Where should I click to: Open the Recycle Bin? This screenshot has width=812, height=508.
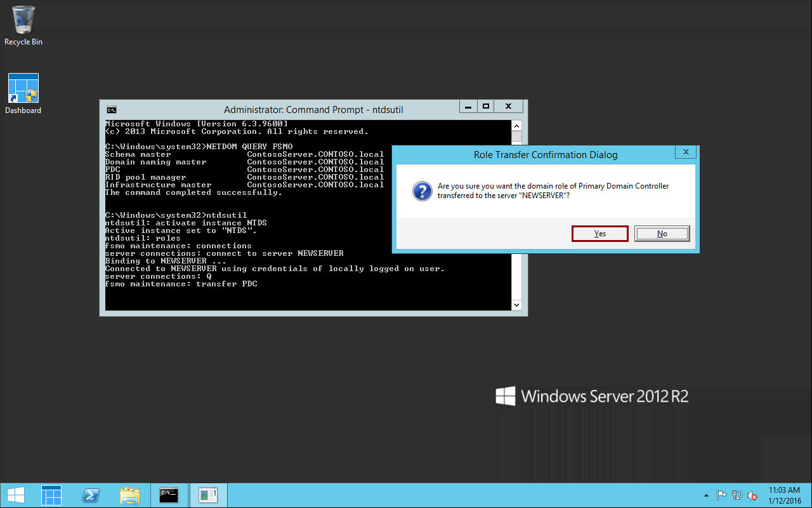(x=23, y=19)
